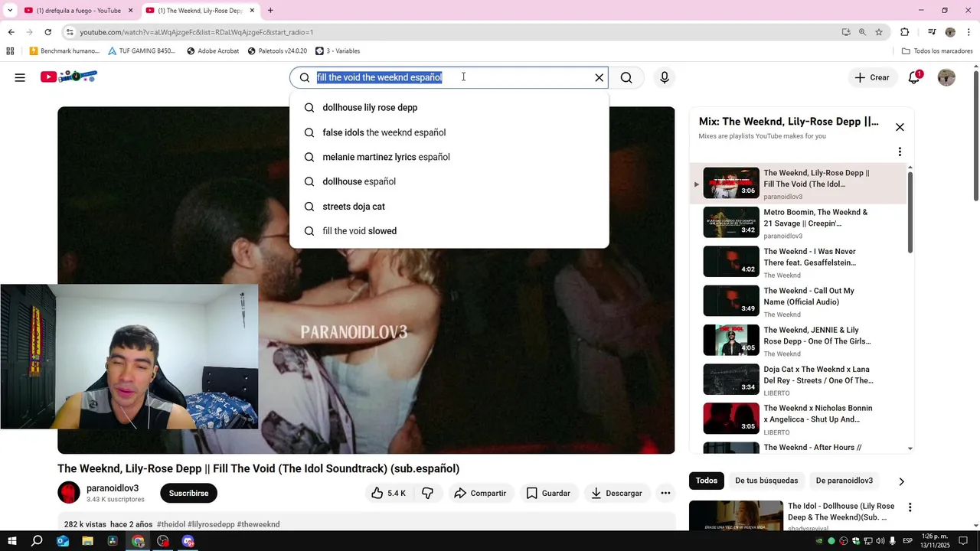The image size is (980, 551).
Task: Select suggestion dollhouse lily rose depp
Action: coord(449,108)
